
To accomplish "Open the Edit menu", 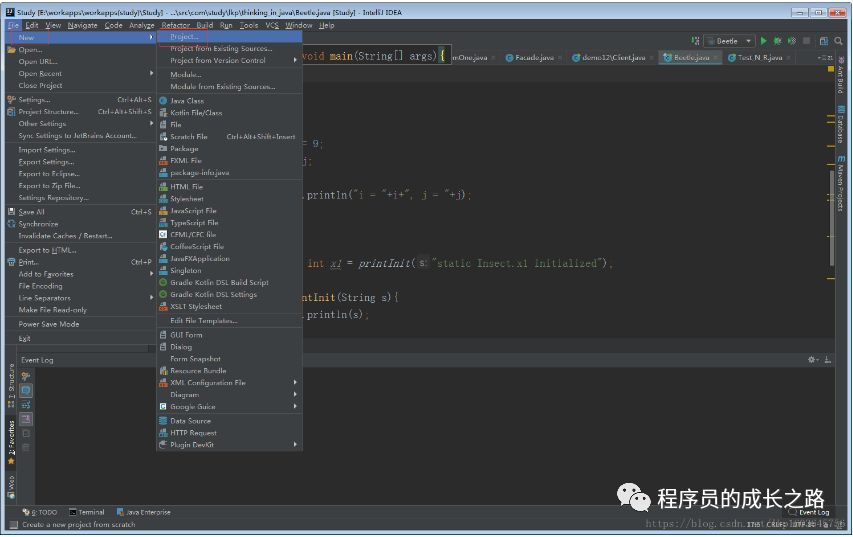I will pos(32,25).
